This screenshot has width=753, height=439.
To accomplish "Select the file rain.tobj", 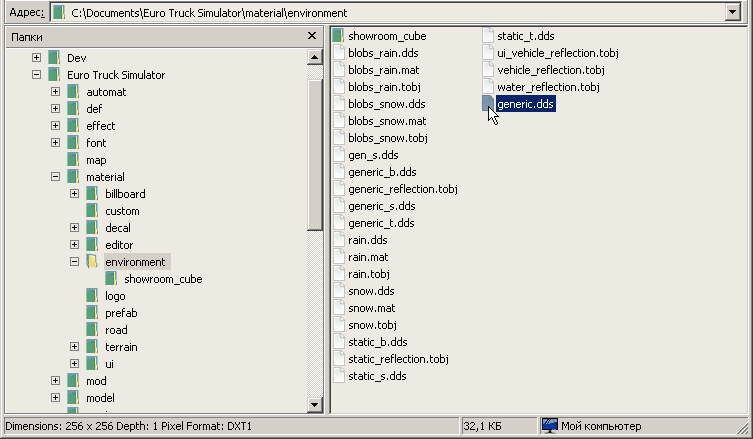I will pos(369,274).
